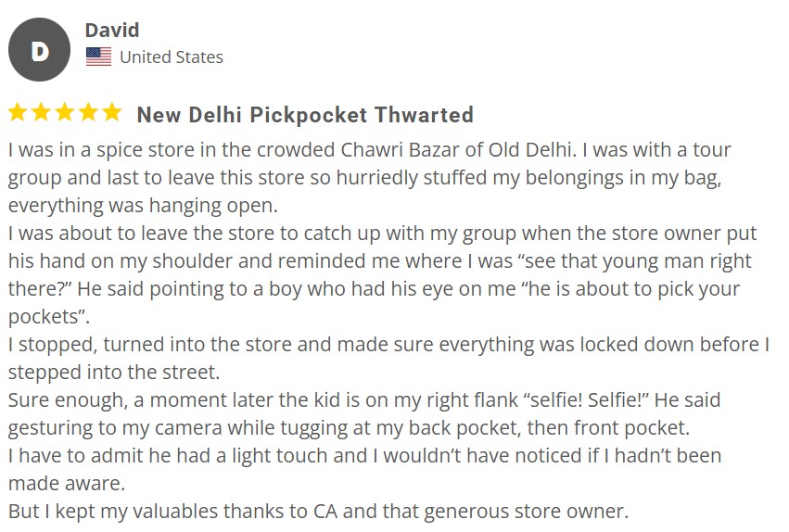Click the text everything was hanging open
789x532 pixels.
click(x=143, y=206)
